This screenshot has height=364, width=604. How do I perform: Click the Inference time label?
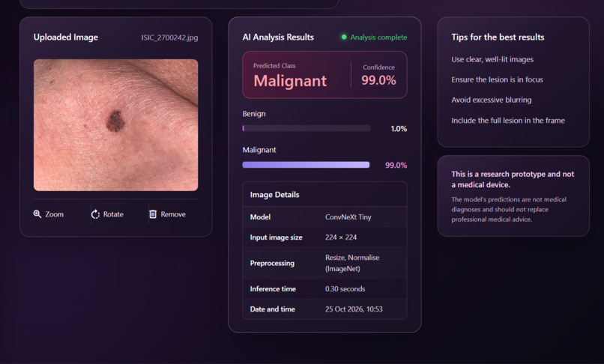(x=273, y=289)
